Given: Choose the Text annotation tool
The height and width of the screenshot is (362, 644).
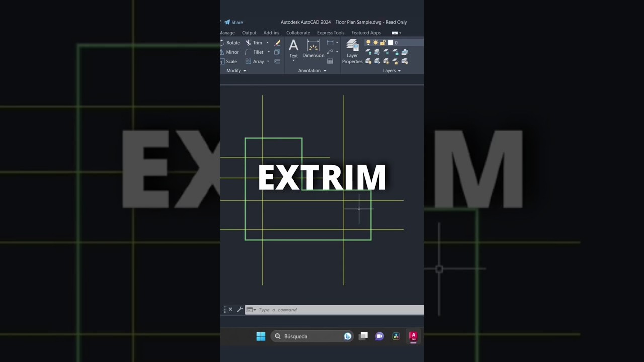Looking at the screenshot, I should pos(293,49).
